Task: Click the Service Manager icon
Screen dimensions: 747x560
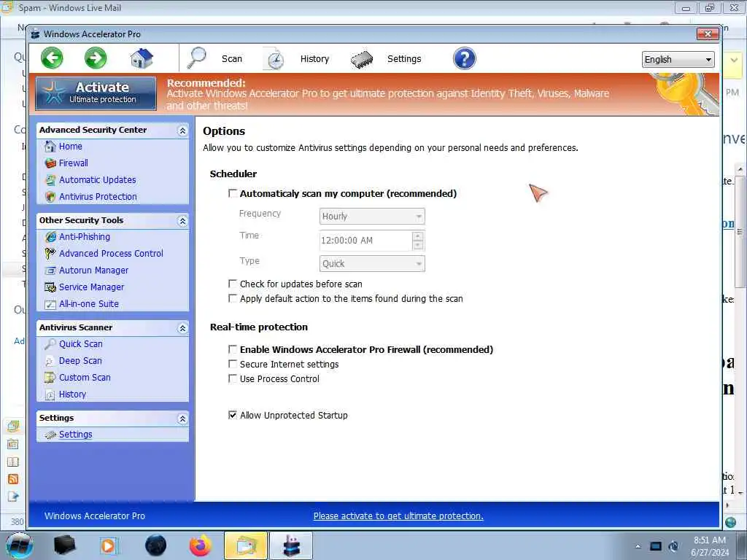Action: [x=50, y=287]
